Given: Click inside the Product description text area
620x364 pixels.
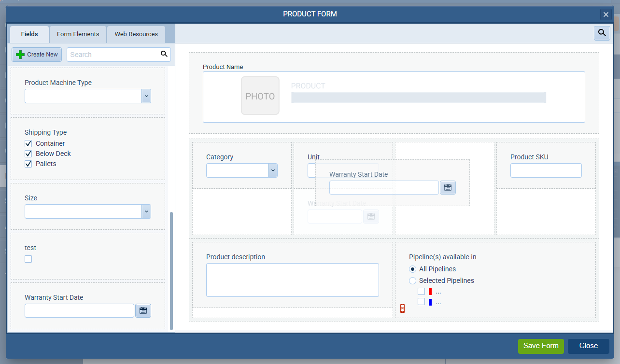Looking at the screenshot, I should pyautogui.click(x=292, y=280).
